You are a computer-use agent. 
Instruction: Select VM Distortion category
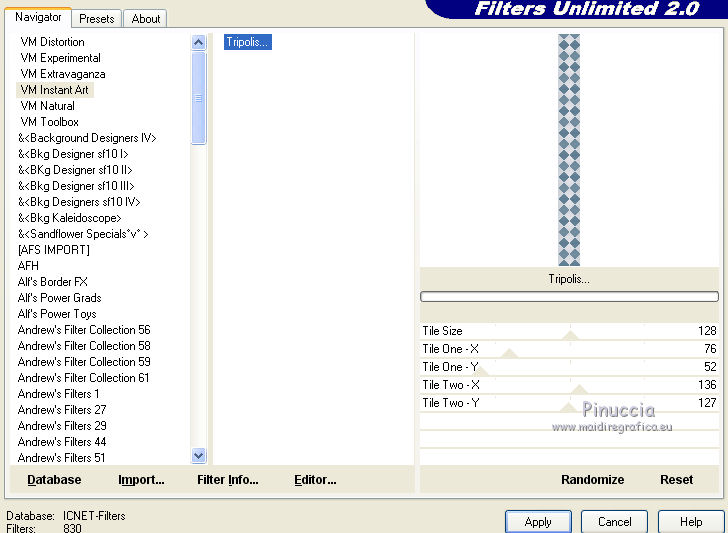point(52,42)
